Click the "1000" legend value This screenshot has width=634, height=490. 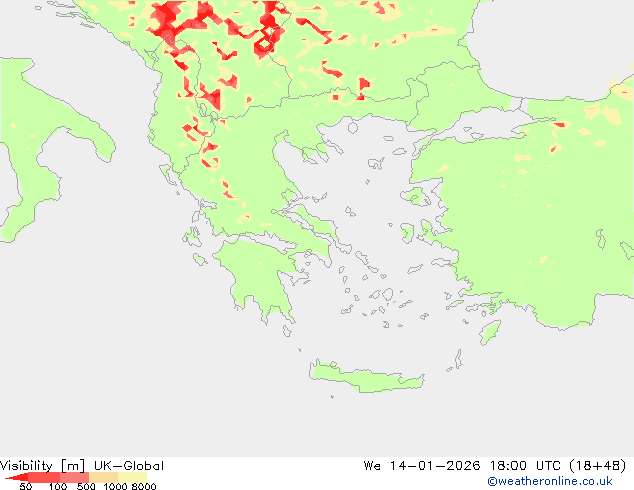(x=115, y=486)
